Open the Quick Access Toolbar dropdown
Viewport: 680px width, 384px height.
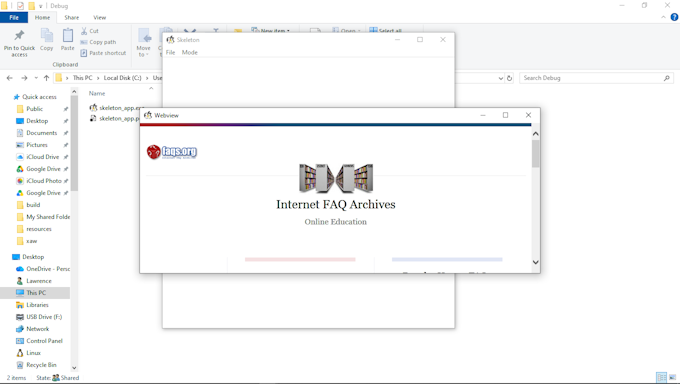pyautogui.click(x=41, y=6)
